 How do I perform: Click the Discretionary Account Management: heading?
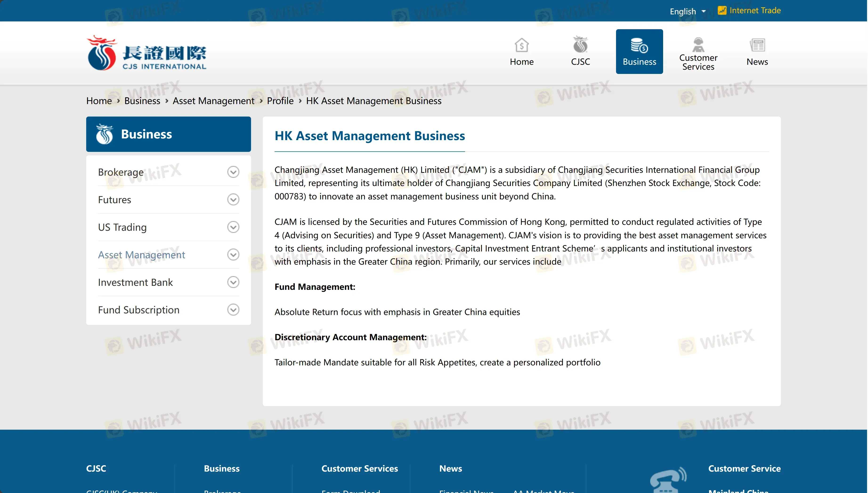(350, 337)
